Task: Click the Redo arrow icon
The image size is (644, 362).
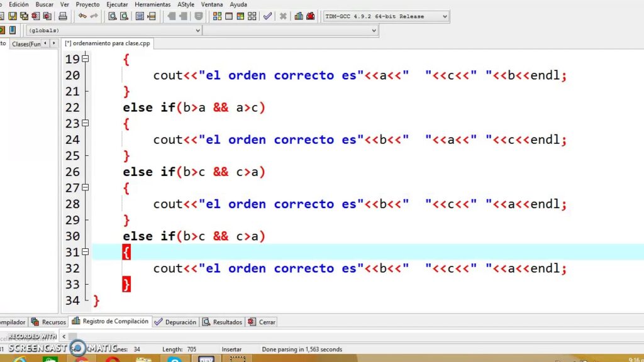Action: coord(94,16)
